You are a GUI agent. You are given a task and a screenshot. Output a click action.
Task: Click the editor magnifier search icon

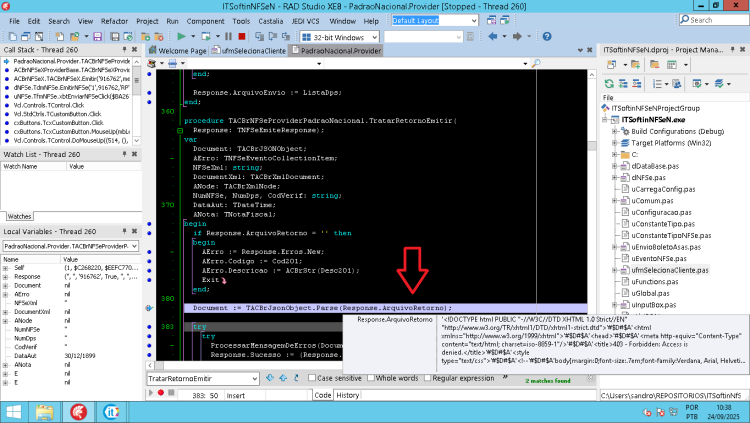(x=536, y=63)
